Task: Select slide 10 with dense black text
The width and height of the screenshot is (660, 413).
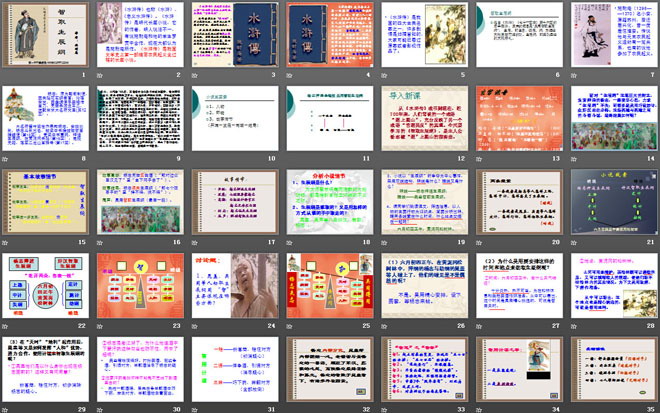Action: click(236, 119)
